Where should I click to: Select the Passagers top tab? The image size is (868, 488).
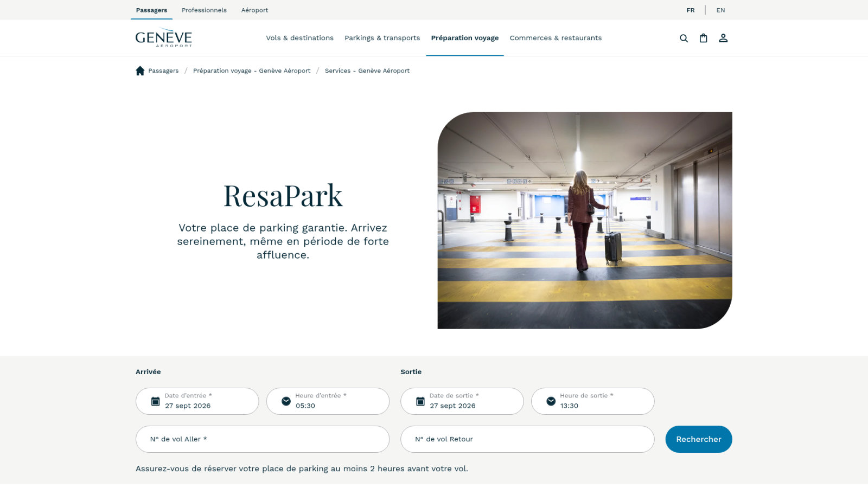pos(151,10)
